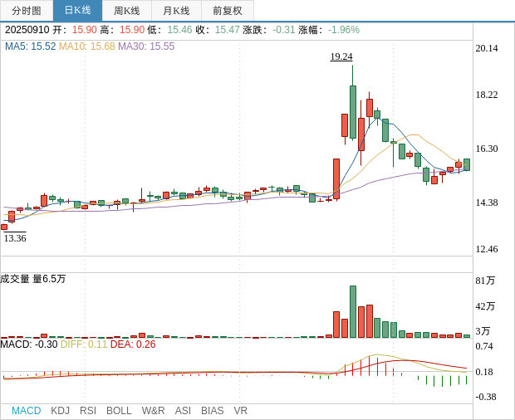515x420 pixels.
Task: Click the 20.14 price axis label
Action: 487,48
